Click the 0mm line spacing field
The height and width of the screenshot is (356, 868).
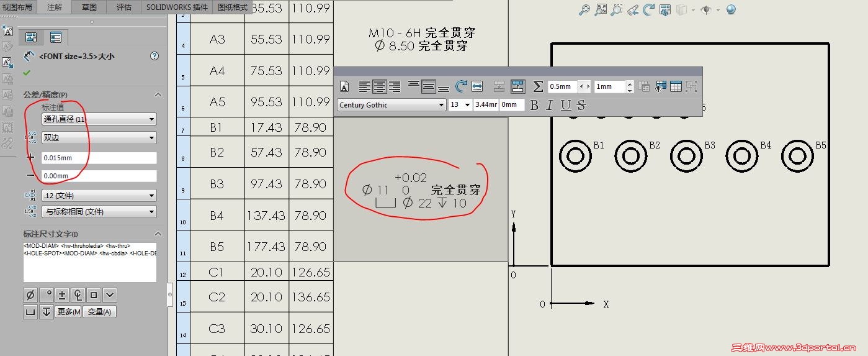pos(512,104)
